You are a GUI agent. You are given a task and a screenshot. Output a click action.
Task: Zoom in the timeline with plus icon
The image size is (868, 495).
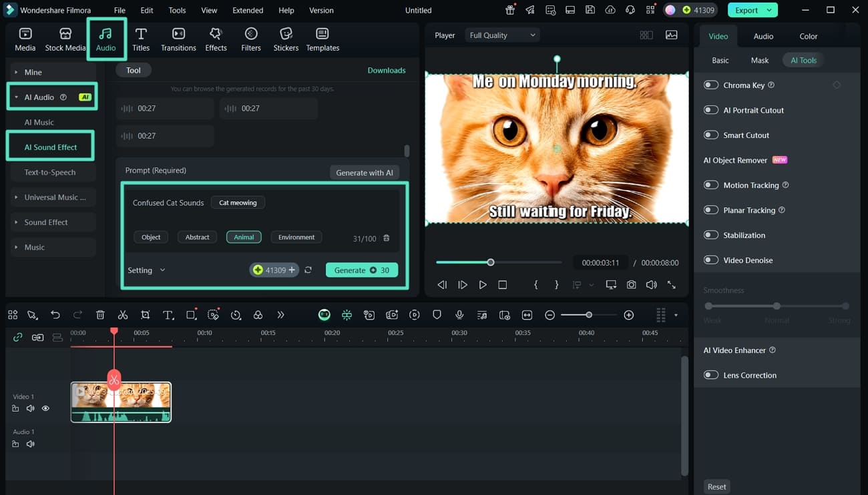[x=628, y=315]
